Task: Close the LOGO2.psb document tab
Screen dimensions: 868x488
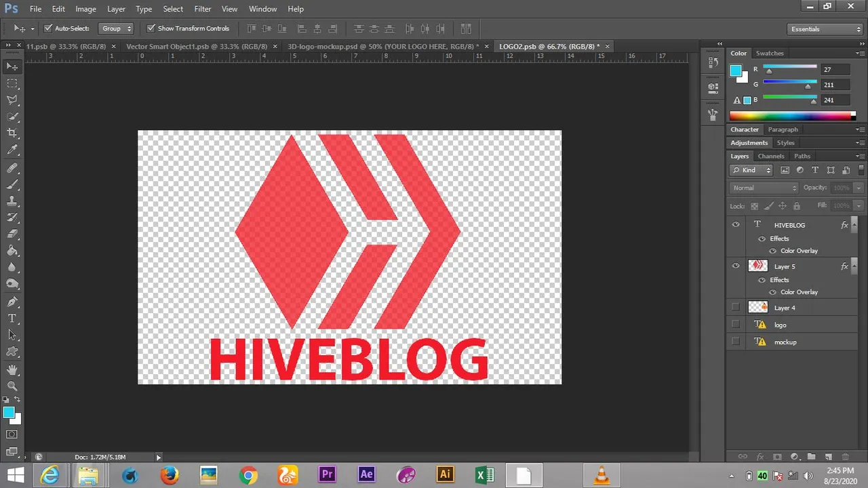Action: pos(607,46)
